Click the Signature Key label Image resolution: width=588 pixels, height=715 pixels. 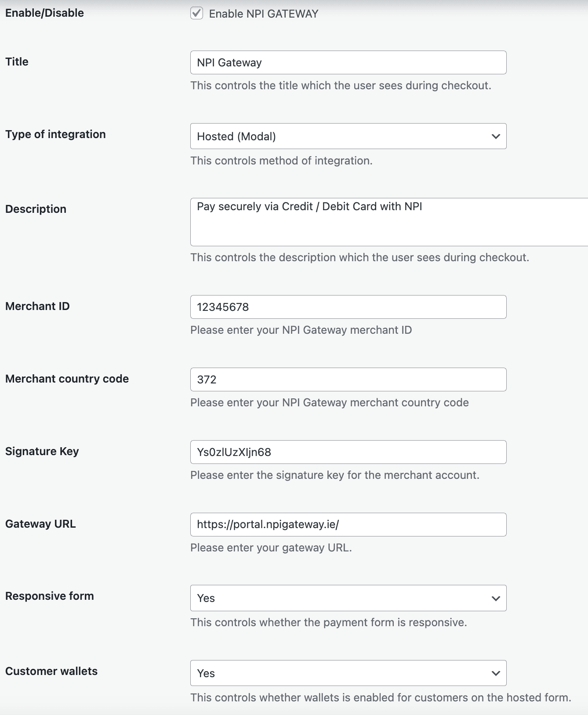point(42,451)
